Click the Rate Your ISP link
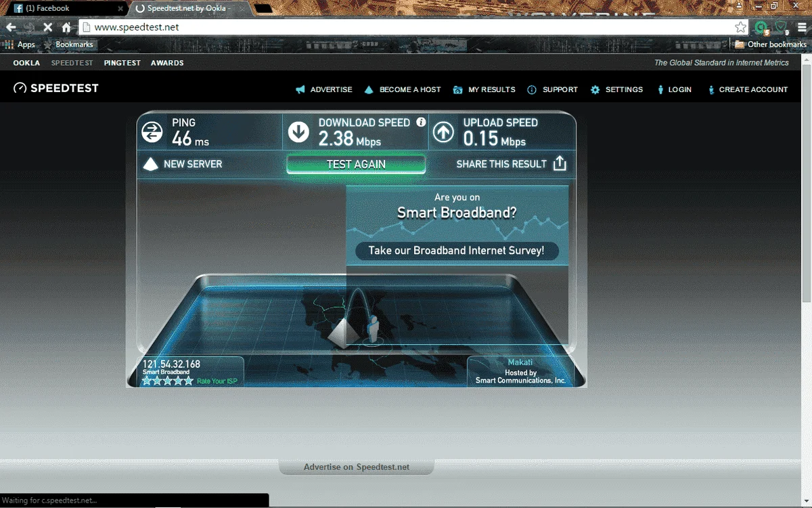This screenshot has width=812, height=508. (217, 381)
